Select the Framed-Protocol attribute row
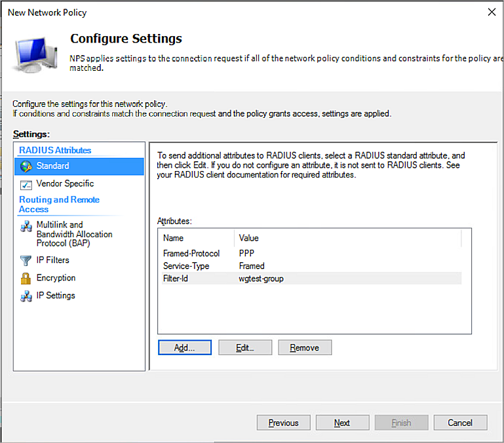The height and width of the screenshot is (443, 504). tap(191, 254)
